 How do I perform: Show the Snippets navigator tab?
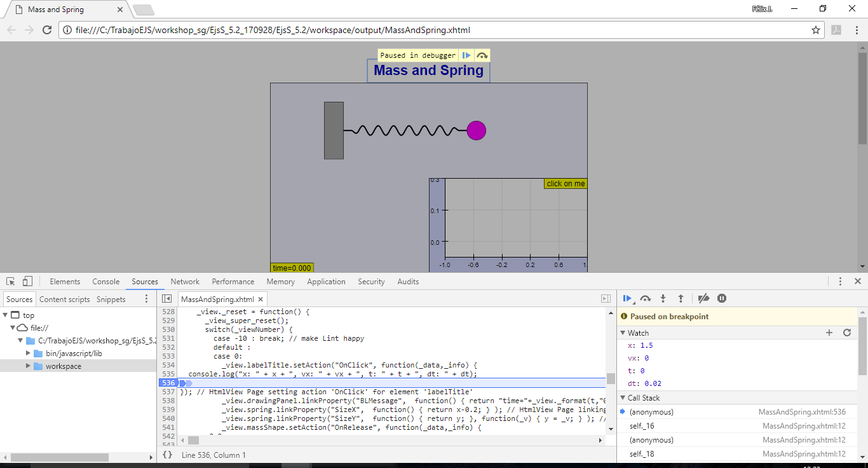[x=111, y=299]
